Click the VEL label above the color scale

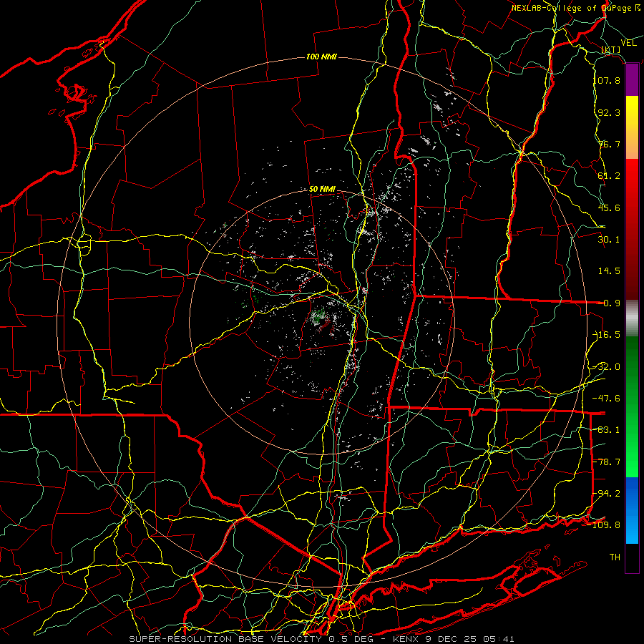point(628,43)
